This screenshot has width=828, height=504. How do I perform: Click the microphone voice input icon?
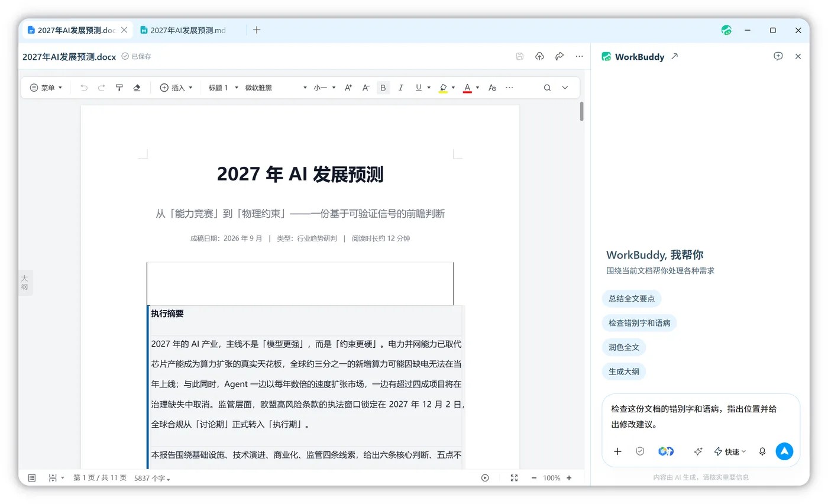pyautogui.click(x=762, y=451)
